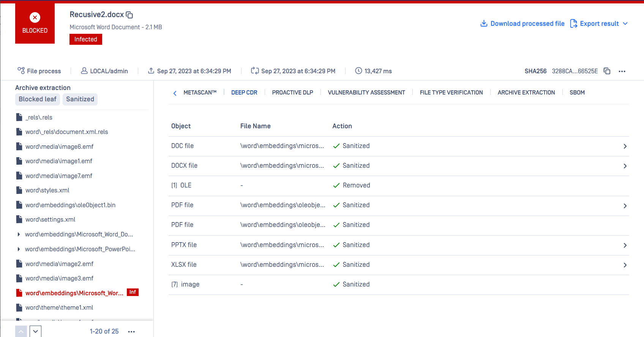Open pagination options ellipsis beside 1-20 of 25

point(131,332)
